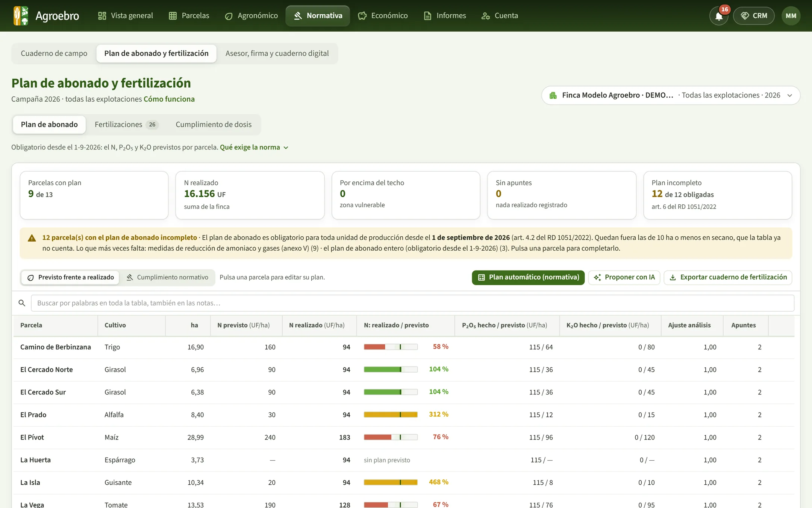Focus the table search input field
This screenshot has height=508, width=812.
pyautogui.click(x=412, y=303)
